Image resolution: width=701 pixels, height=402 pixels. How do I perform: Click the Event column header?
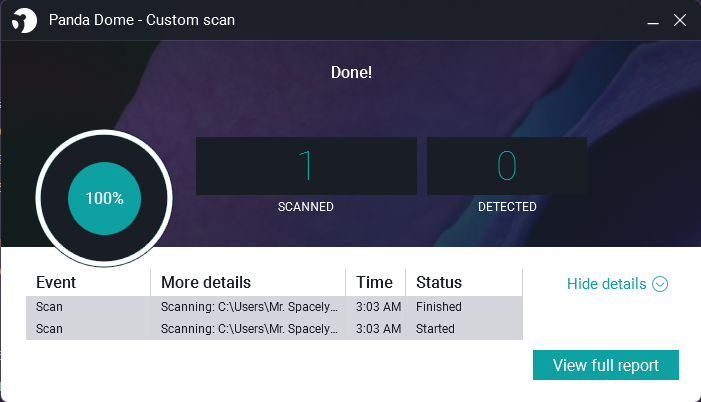pyautogui.click(x=56, y=282)
